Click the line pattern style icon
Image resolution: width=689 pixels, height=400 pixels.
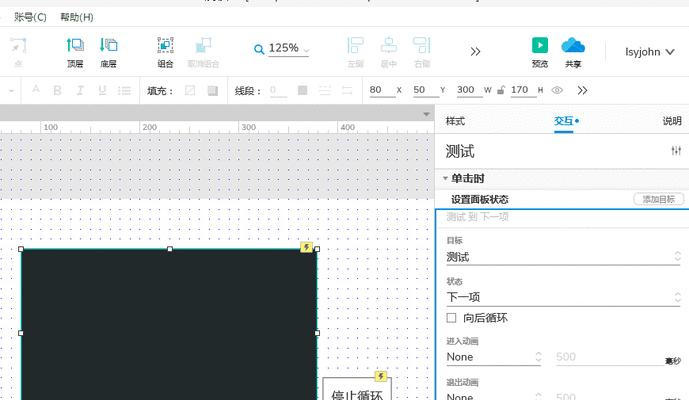tap(324, 91)
